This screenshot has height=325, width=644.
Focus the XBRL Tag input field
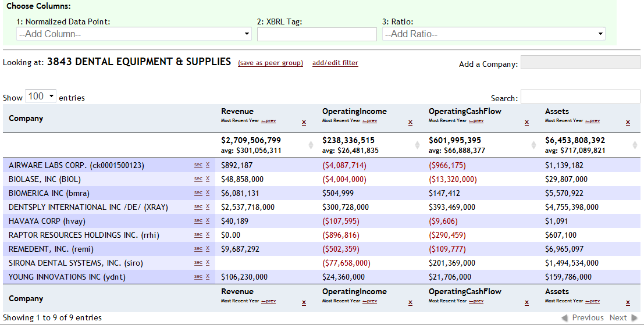pos(317,34)
